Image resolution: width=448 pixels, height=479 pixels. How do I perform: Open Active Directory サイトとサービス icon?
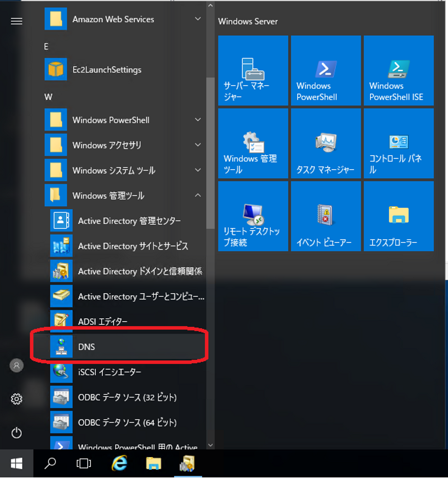pyautogui.click(x=61, y=246)
